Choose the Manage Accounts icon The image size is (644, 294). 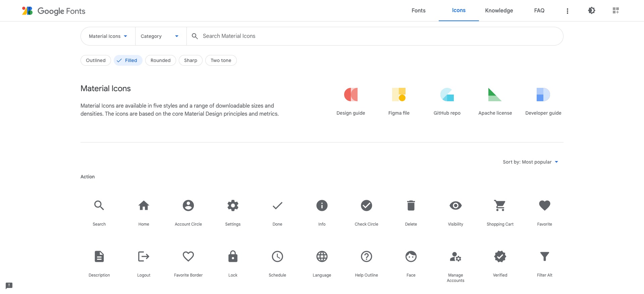pyautogui.click(x=455, y=256)
